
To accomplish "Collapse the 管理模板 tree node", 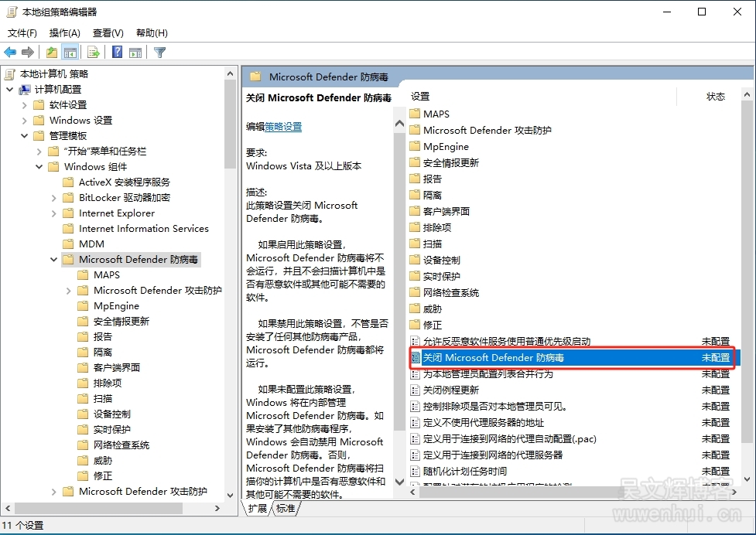I will point(25,136).
